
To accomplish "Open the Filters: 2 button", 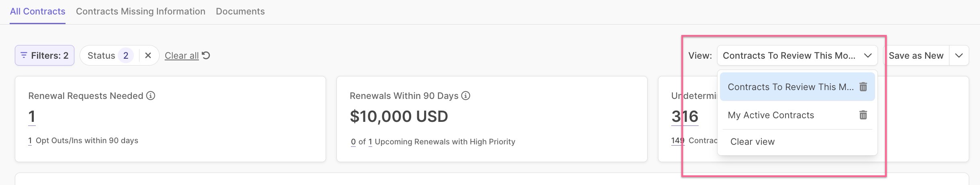I will tap(45, 55).
